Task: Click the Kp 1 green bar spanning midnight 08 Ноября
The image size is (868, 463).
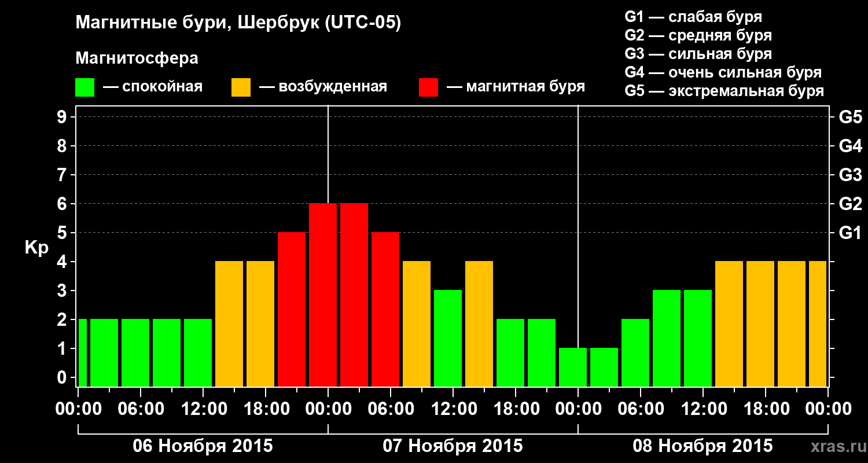Action: 573,368
